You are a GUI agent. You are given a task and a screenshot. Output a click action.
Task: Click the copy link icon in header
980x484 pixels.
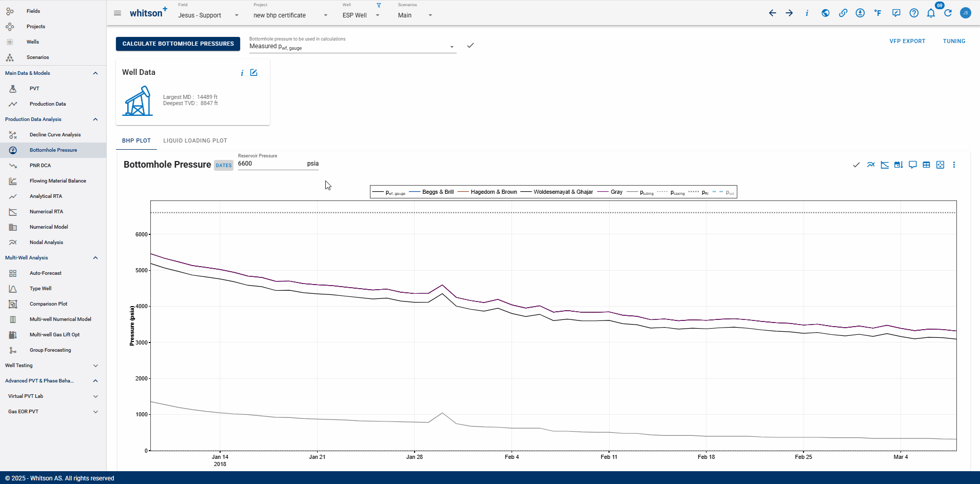[843, 13]
